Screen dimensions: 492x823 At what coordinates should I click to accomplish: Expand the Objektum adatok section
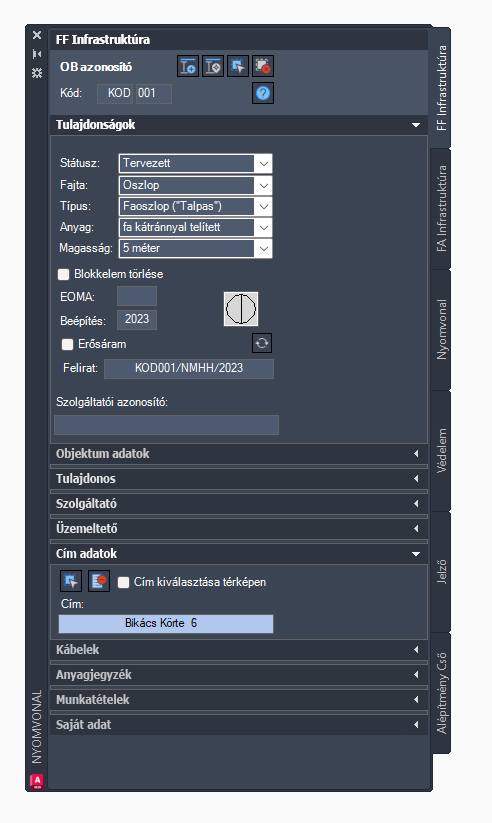point(239,453)
